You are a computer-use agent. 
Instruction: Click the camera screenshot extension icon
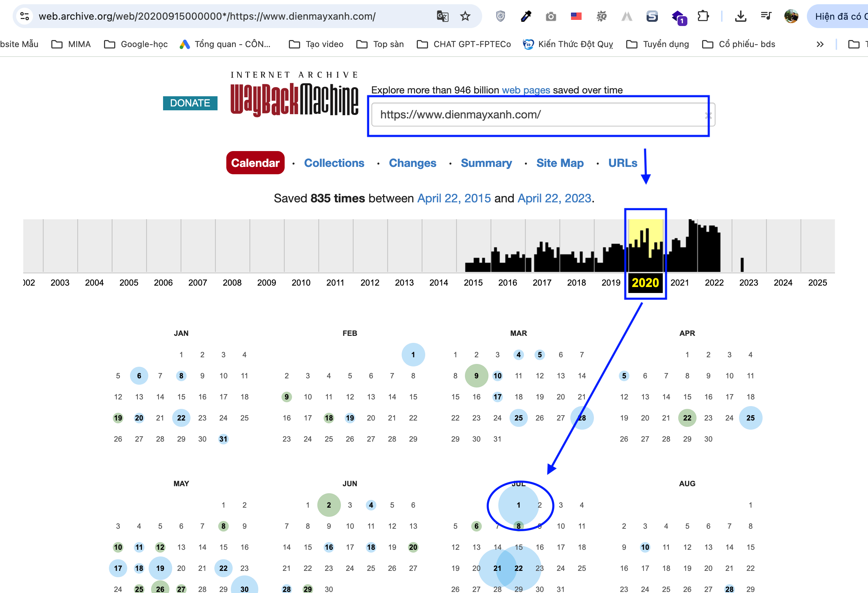pos(551,17)
